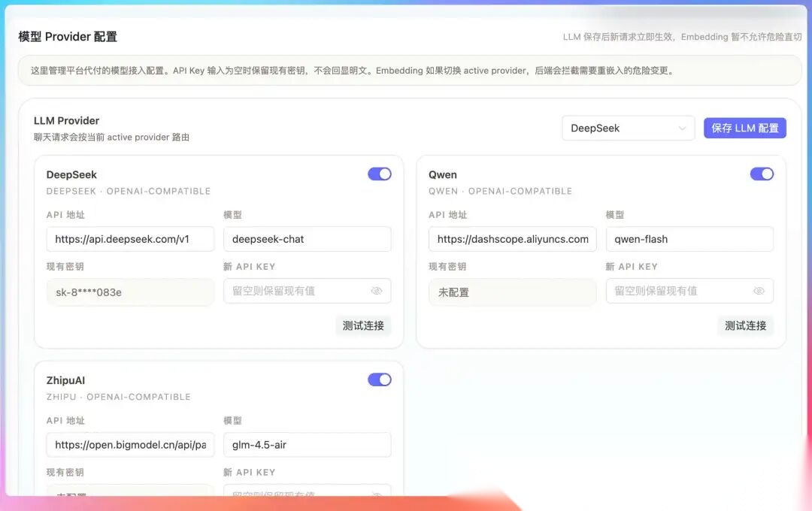Open the active provider DeepSeek dropdown
The width and height of the screenshot is (812, 511).
[628, 128]
